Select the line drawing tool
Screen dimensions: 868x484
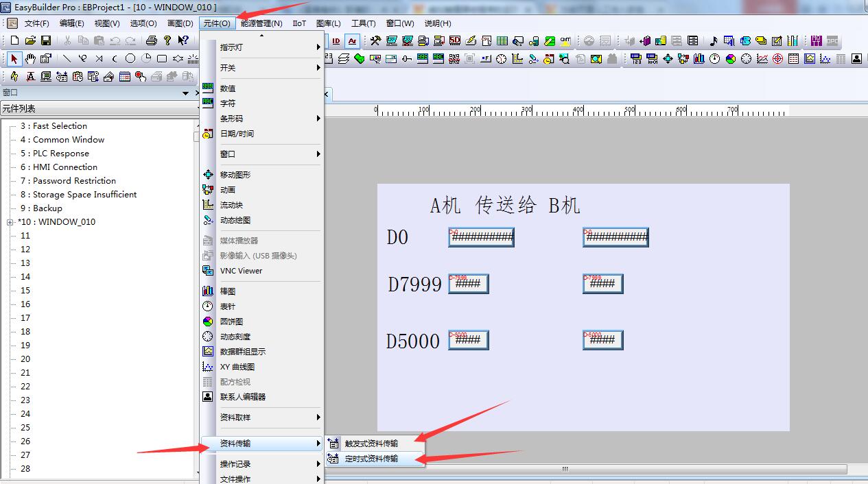tap(67, 59)
